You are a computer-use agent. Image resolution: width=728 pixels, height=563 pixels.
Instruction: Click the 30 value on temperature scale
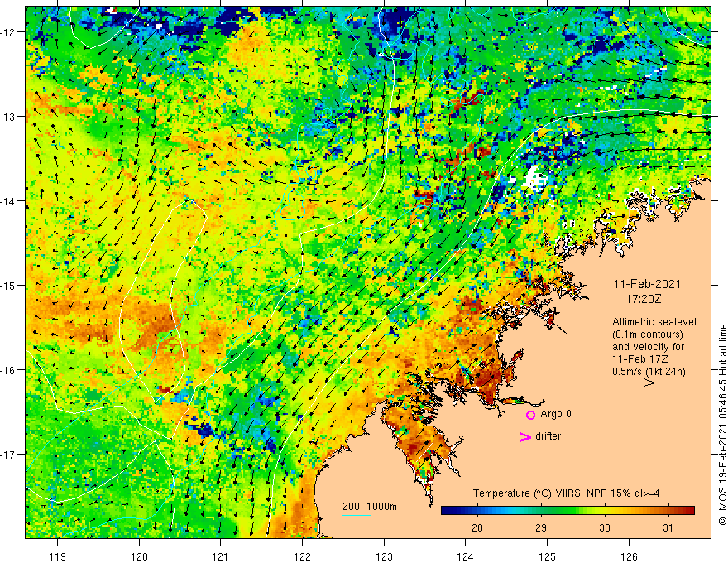[604, 527]
